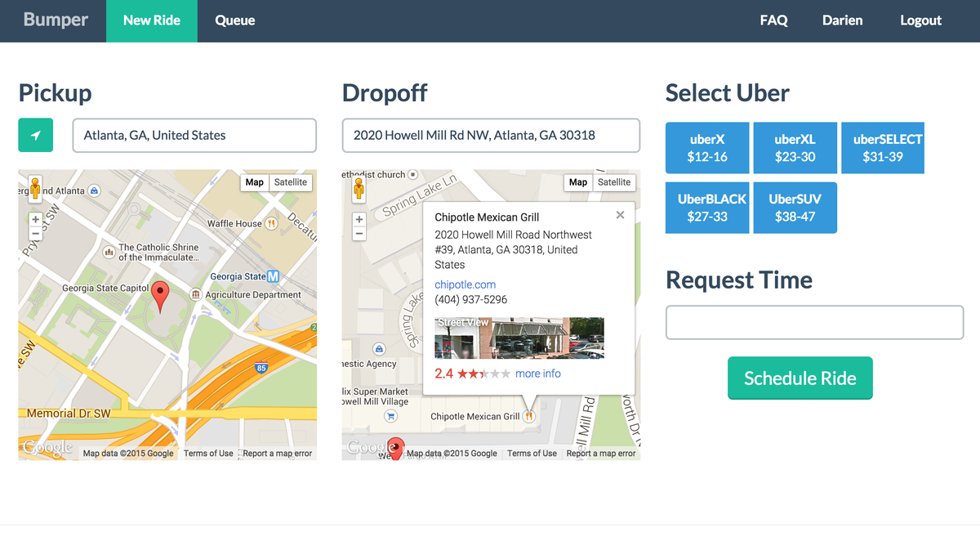Click Terms of Use on Pickup map
The image size is (980, 546).
pyautogui.click(x=208, y=454)
